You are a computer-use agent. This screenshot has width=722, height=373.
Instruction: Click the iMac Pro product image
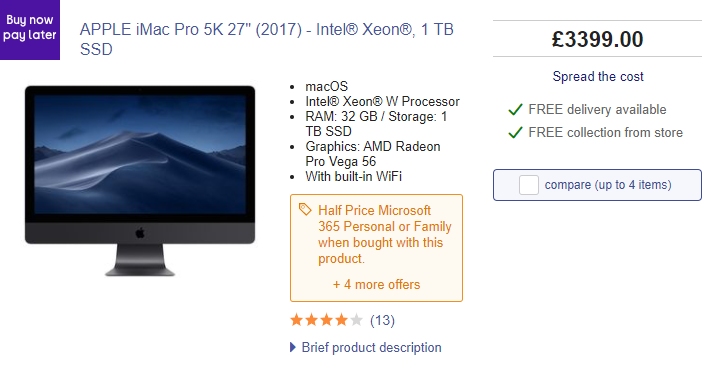(140, 181)
